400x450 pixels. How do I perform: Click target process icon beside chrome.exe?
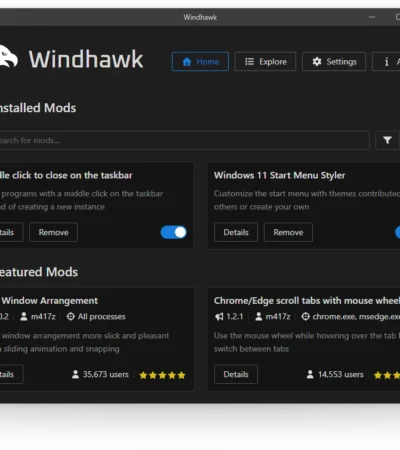(x=305, y=317)
